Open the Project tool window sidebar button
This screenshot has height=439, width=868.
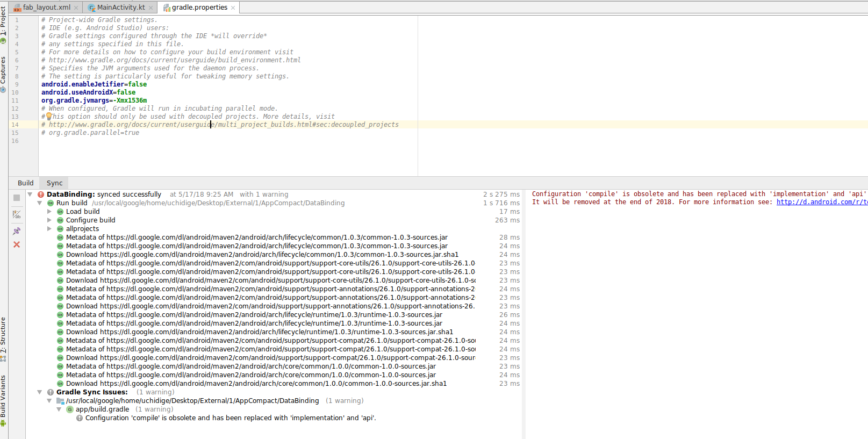pyautogui.click(x=3, y=21)
